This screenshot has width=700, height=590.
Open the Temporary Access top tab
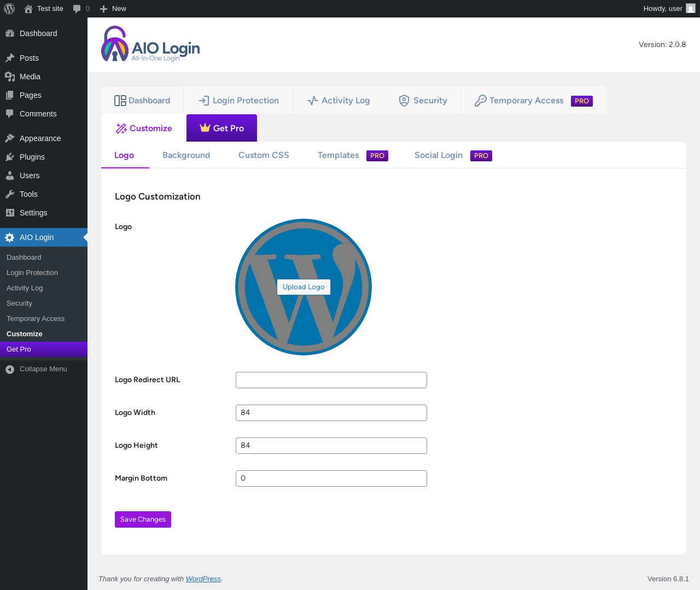[x=534, y=100]
